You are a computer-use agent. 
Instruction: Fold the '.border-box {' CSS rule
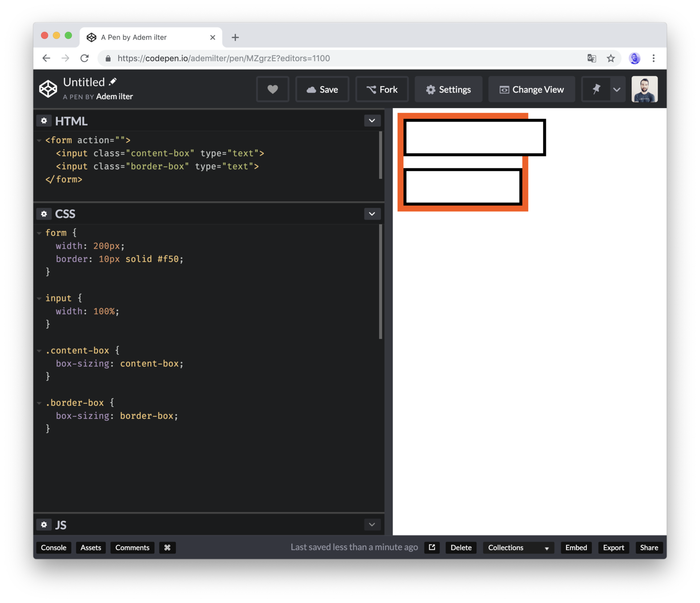39,403
